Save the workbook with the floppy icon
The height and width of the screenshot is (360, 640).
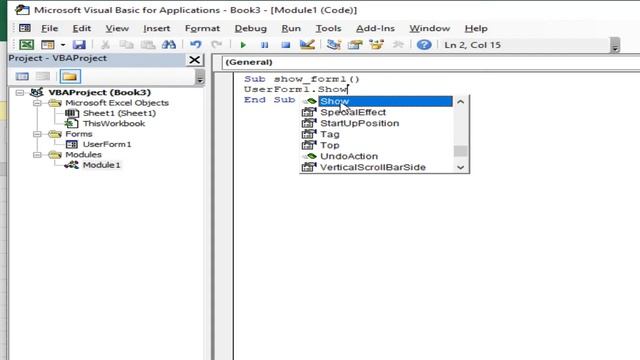pos(79,44)
